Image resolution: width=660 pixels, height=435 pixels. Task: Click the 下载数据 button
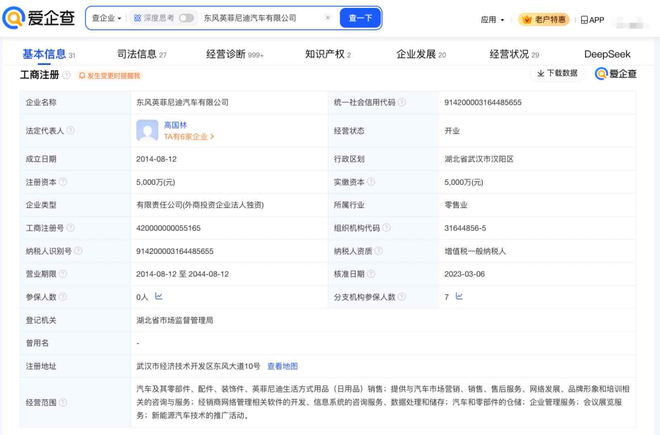[x=557, y=73]
